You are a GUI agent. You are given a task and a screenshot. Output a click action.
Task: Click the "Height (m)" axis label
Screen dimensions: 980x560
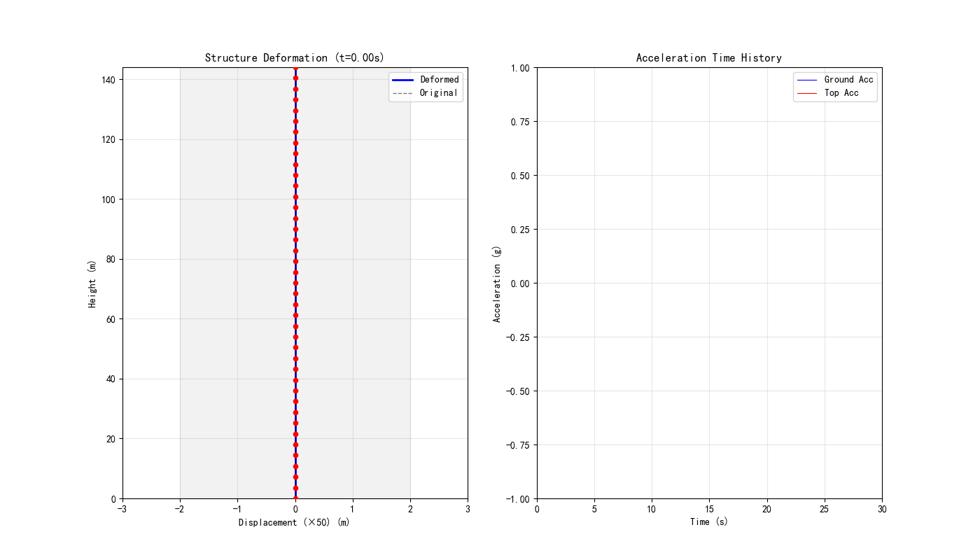click(92, 283)
